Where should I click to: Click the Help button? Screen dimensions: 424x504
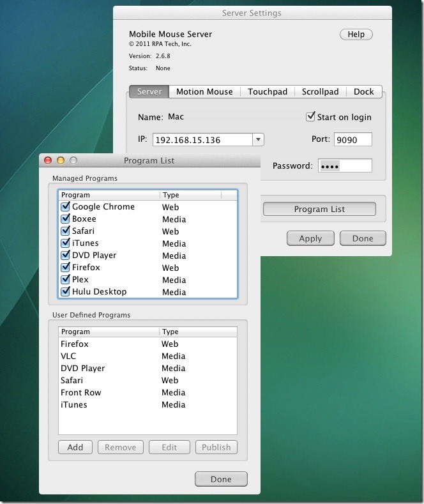pos(356,34)
